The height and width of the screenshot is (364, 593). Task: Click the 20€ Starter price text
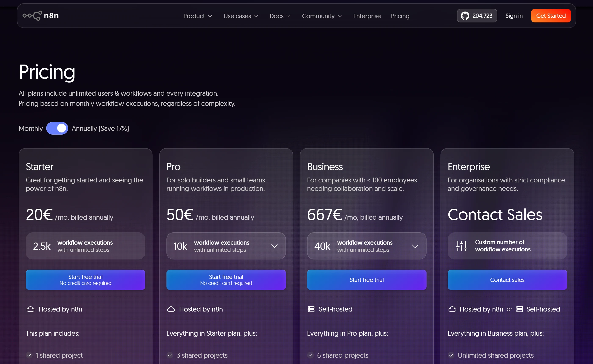click(x=39, y=215)
